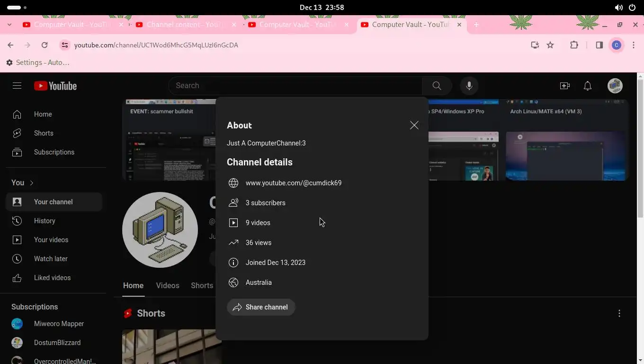Viewport: 644px width, 364px height.
Task: Open Home in the sidebar
Action: [54, 114]
